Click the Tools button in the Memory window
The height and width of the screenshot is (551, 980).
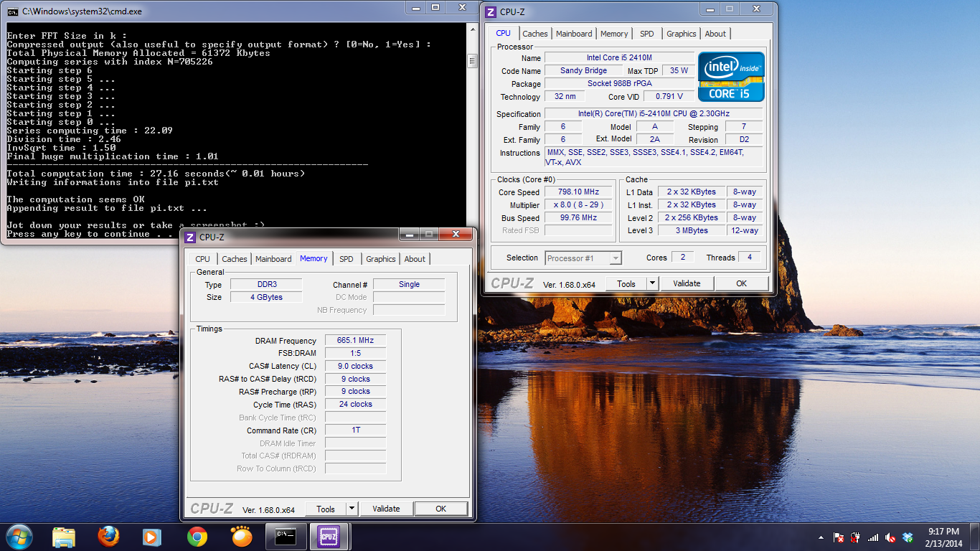tap(326, 509)
